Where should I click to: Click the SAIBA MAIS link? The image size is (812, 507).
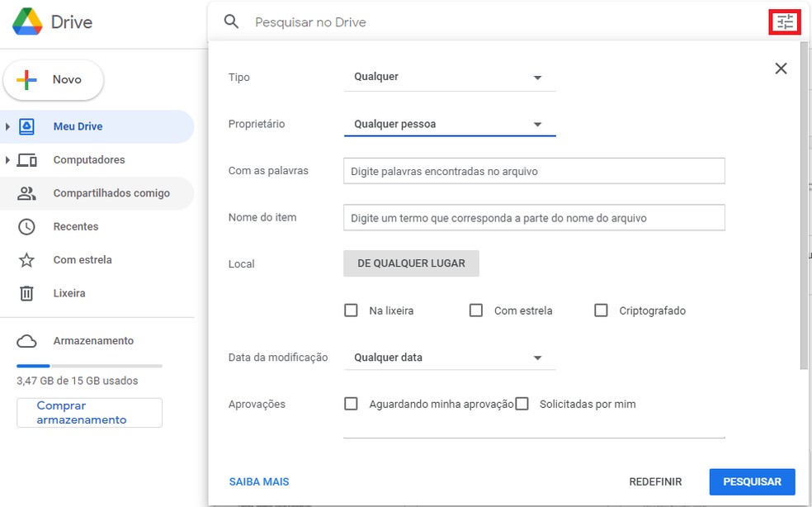point(259,481)
